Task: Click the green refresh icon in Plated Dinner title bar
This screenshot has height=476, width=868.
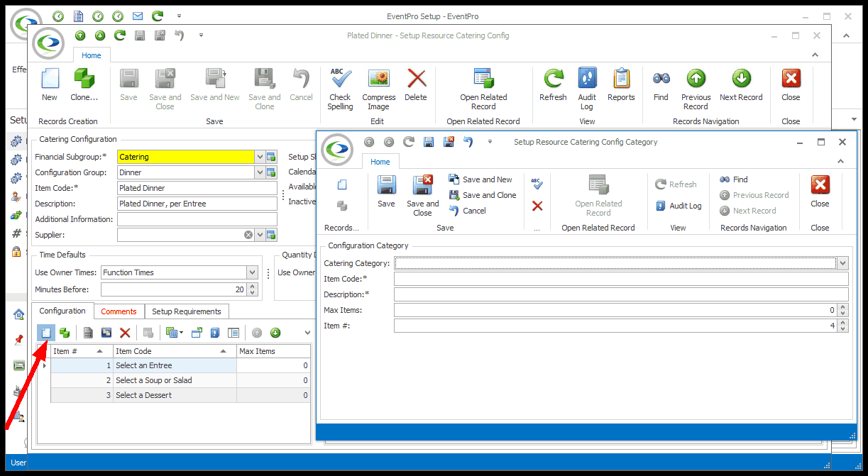Action: tap(120, 35)
